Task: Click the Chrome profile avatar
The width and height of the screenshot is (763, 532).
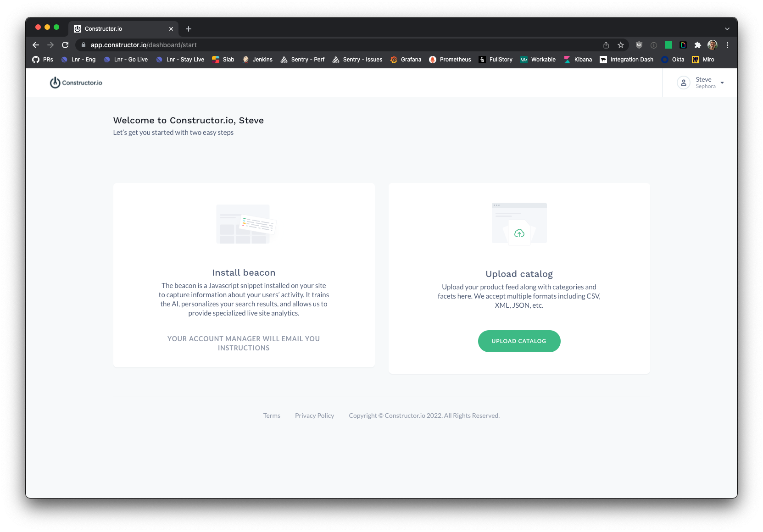Action: tap(712, 45)
